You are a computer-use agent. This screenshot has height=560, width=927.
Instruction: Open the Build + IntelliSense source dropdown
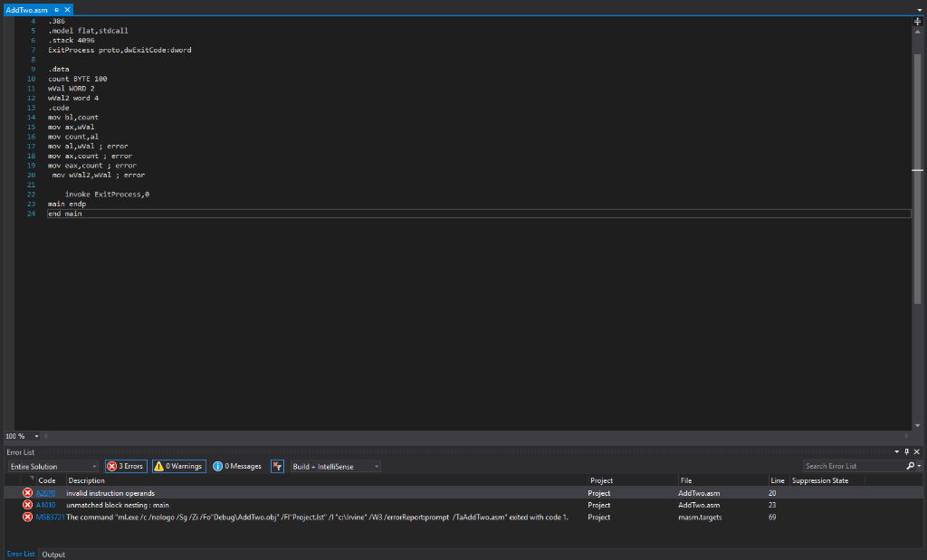click(335, 467)
